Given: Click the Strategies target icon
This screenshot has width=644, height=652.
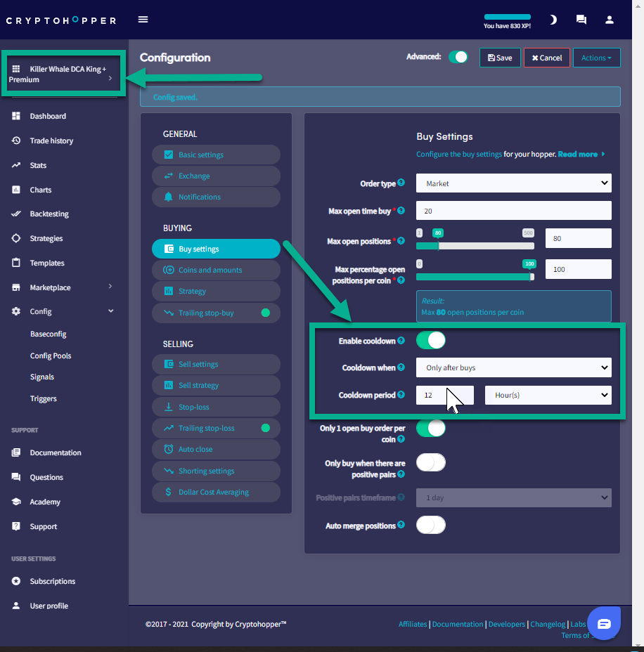Looking at the screenshot, I should coord(15,238).
